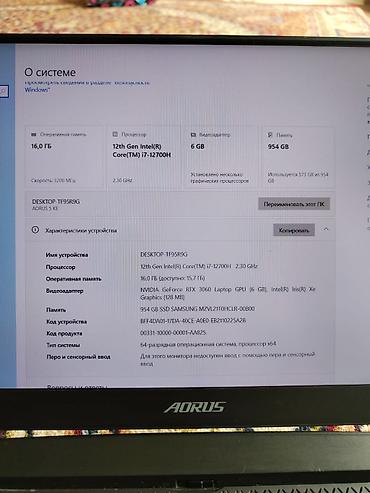This screenshot has width=370, height=493.
Task: Select the NVIDIA GeForce RTX 3060 Laptop GPU value
Action: [x=228, y=293]
